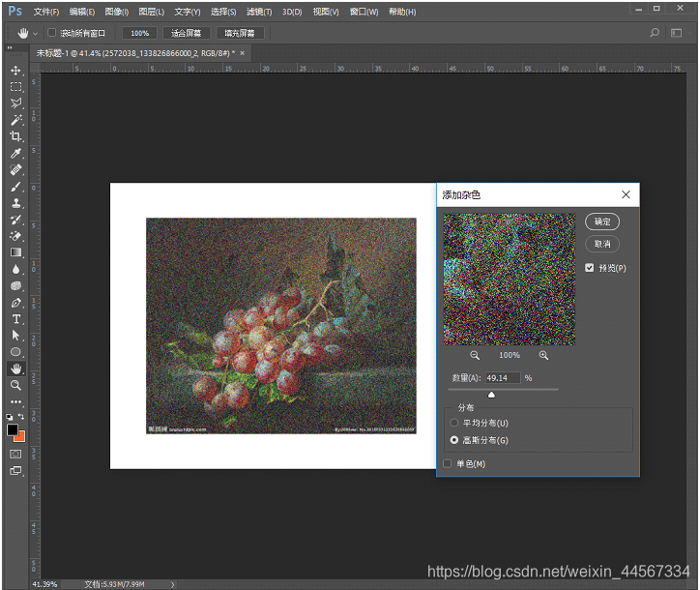Reset default foreground and background colors
Image resolution: width=700 pixels, height=590 pixels.
tap(10, 417)
